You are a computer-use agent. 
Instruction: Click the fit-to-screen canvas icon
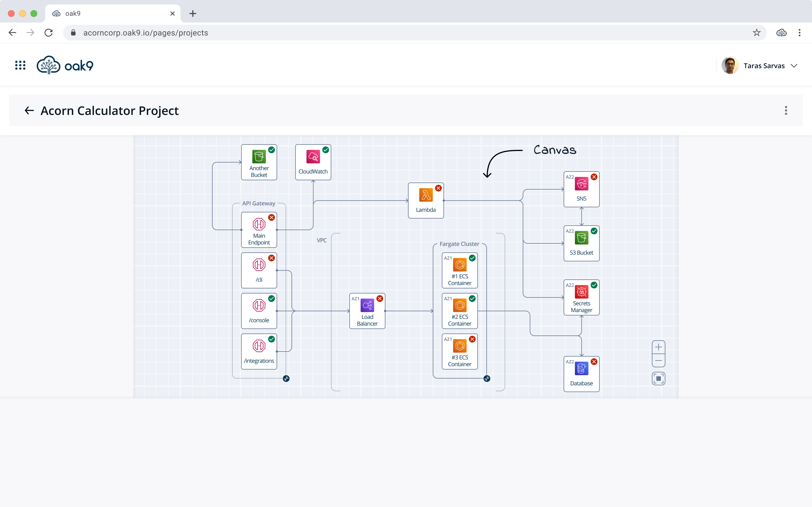click(658, 379)
